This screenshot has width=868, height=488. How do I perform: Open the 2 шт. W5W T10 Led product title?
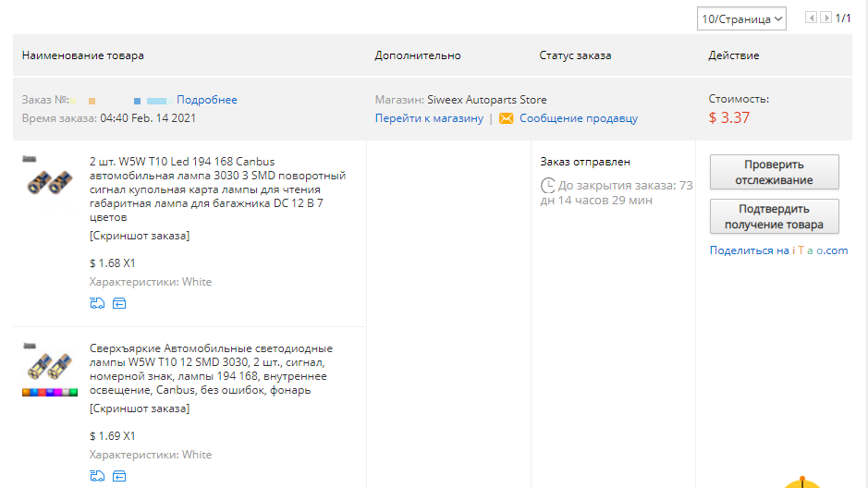click(x=217, y=189)
